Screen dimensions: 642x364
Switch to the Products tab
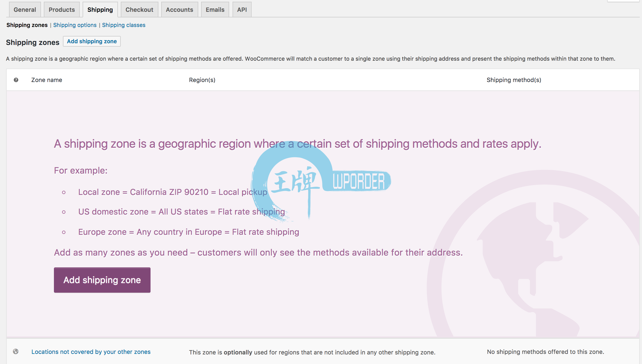pos(62,10)
